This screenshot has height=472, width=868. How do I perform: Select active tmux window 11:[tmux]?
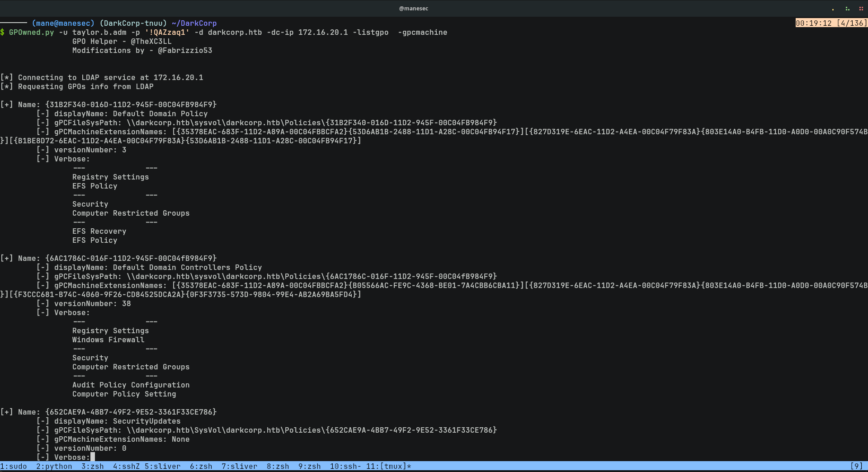388,466
